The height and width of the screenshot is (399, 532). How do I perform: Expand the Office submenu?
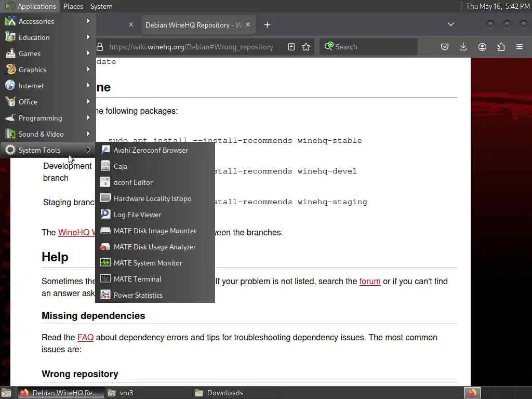(x=48, y=102)
